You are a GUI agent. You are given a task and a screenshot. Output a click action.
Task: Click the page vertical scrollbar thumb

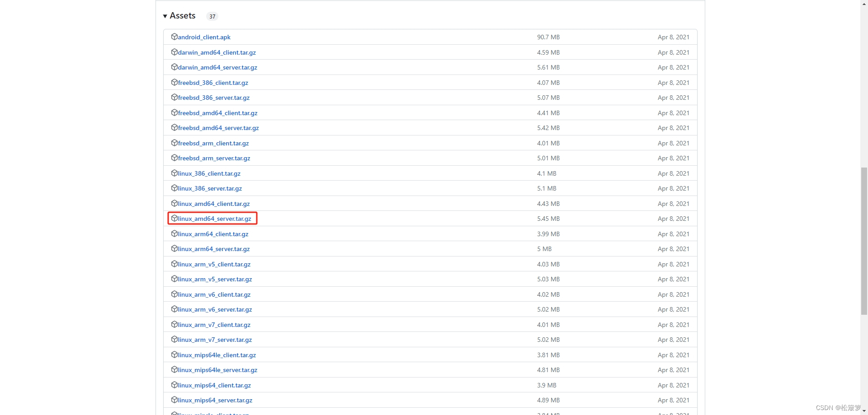coord(864,241)
